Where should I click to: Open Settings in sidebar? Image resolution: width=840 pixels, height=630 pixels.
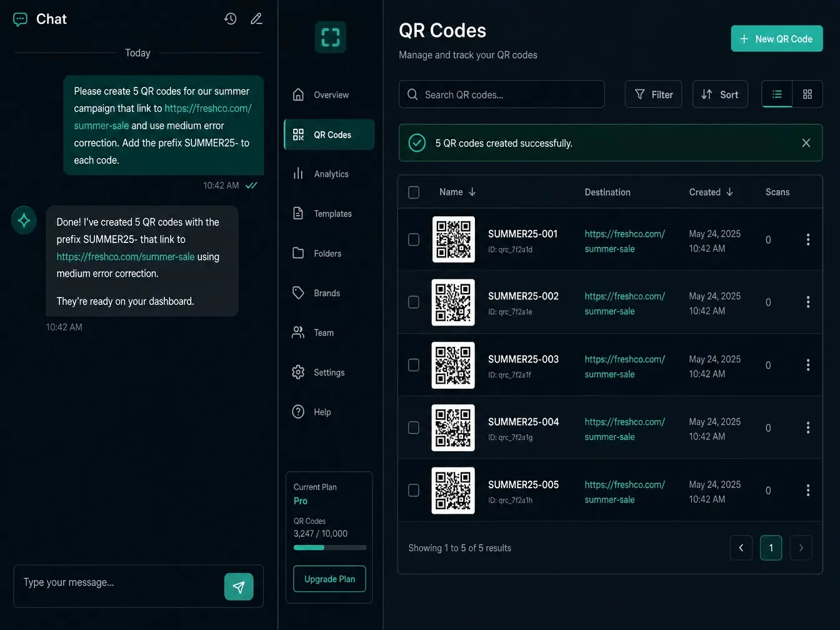(x=329, y=372)
